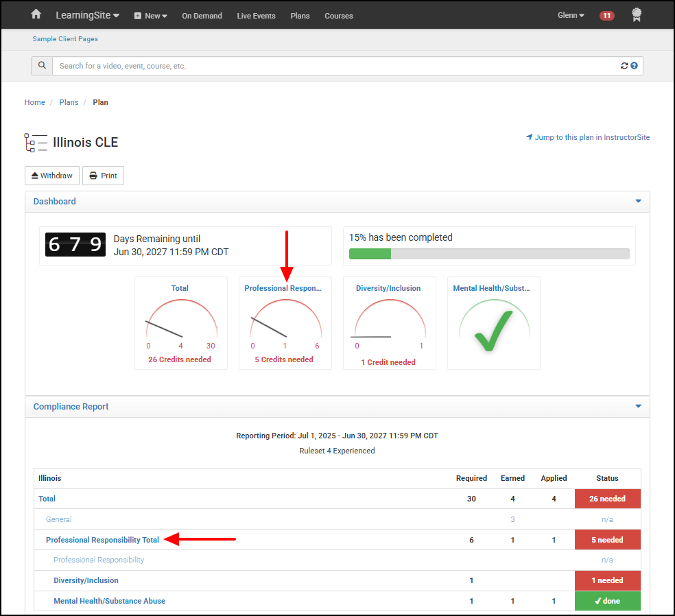The width and height of the screenshot is (675, 616).
Task: Click the 1 Credit needed label
Action: click(388, 362)
